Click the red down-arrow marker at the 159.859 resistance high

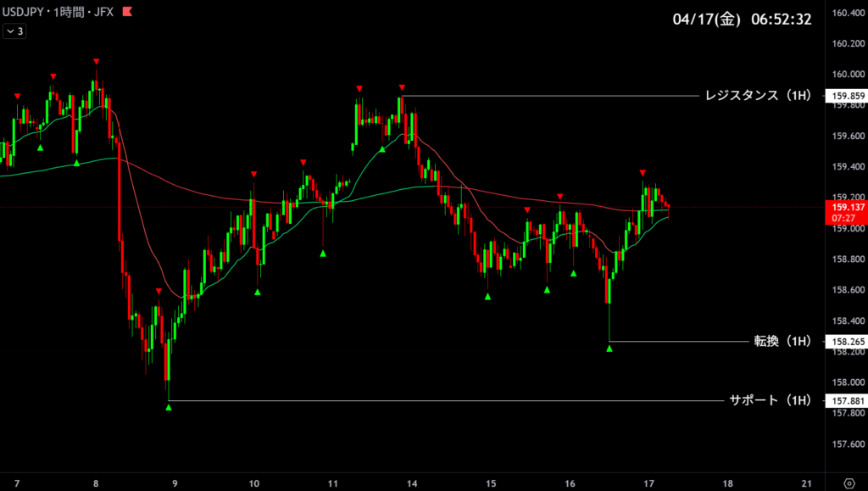tap(402, 88)
